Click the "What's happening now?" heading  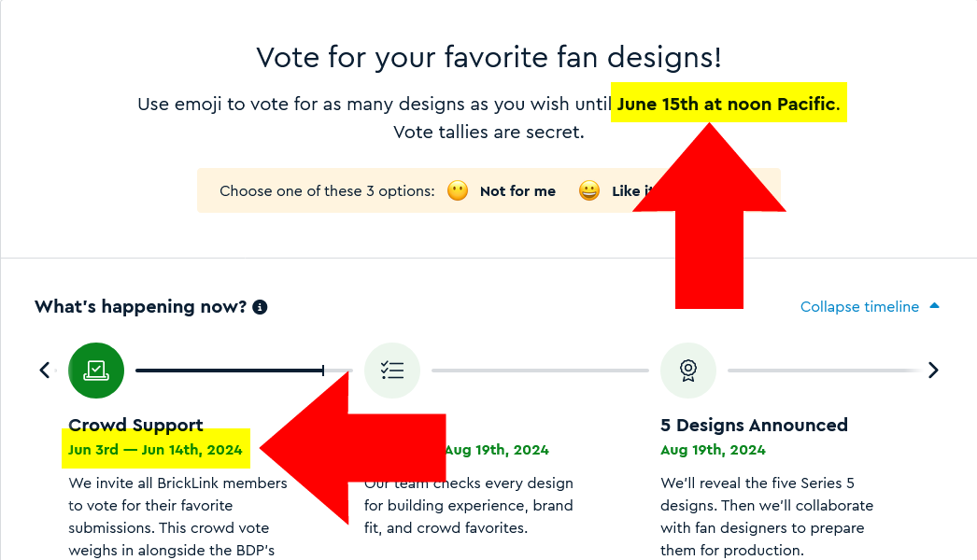[x=141, y=307]
